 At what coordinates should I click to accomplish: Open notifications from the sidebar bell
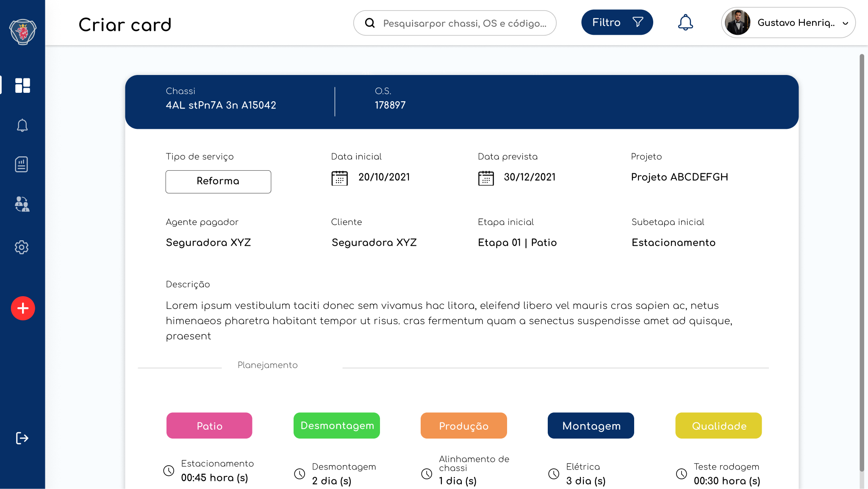[22, 125]
